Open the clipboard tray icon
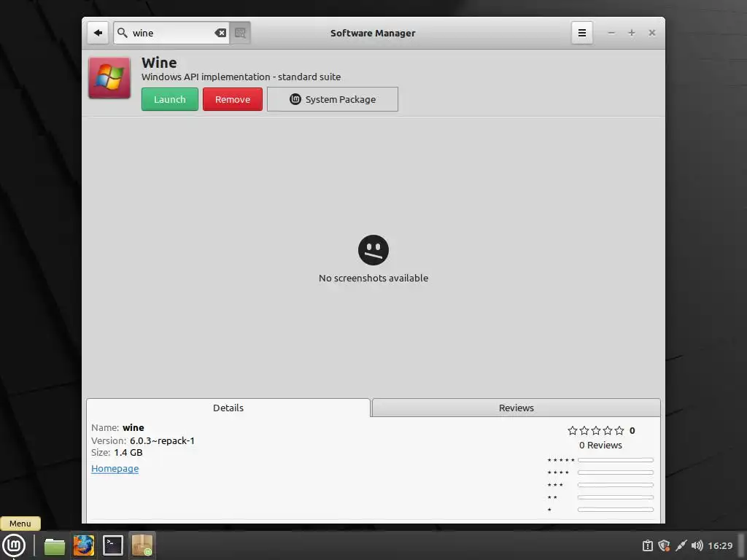 (648, 545)
